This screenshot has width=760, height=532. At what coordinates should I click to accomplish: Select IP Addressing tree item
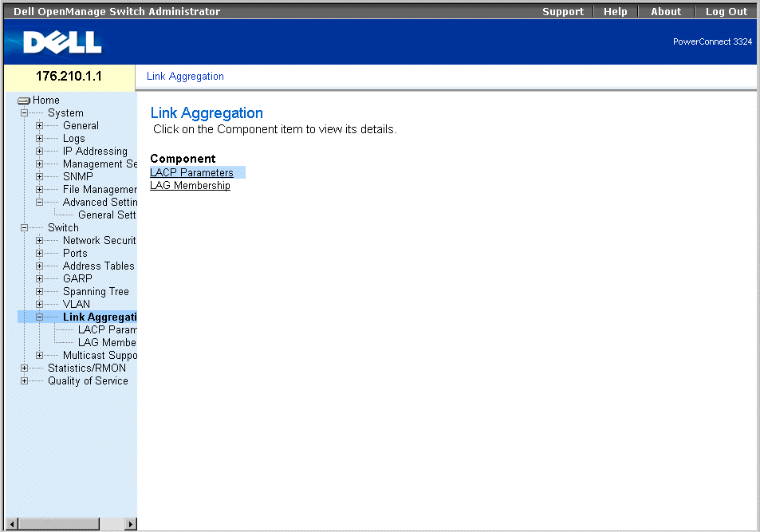tap(95, 152)
